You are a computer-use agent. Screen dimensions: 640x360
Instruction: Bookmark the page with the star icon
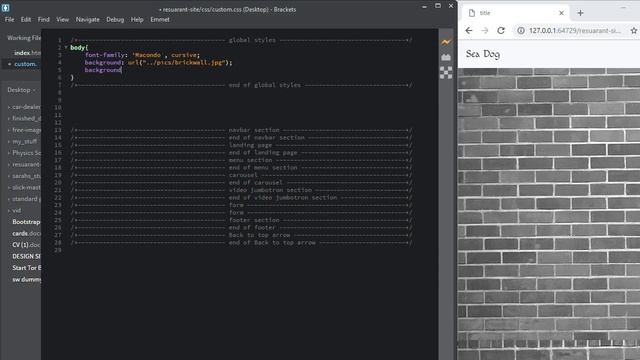coord(634,31)
